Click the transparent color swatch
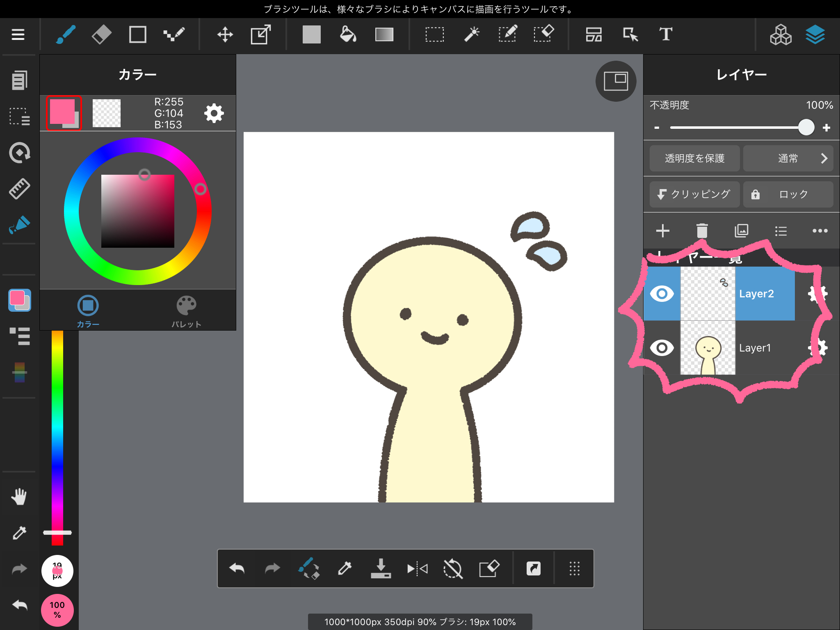 click(107, 113)
